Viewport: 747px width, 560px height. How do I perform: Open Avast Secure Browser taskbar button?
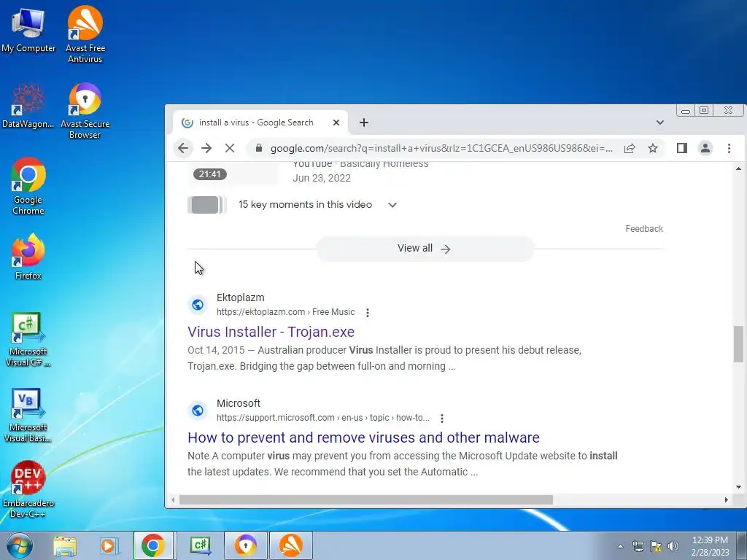coord(245,545)
